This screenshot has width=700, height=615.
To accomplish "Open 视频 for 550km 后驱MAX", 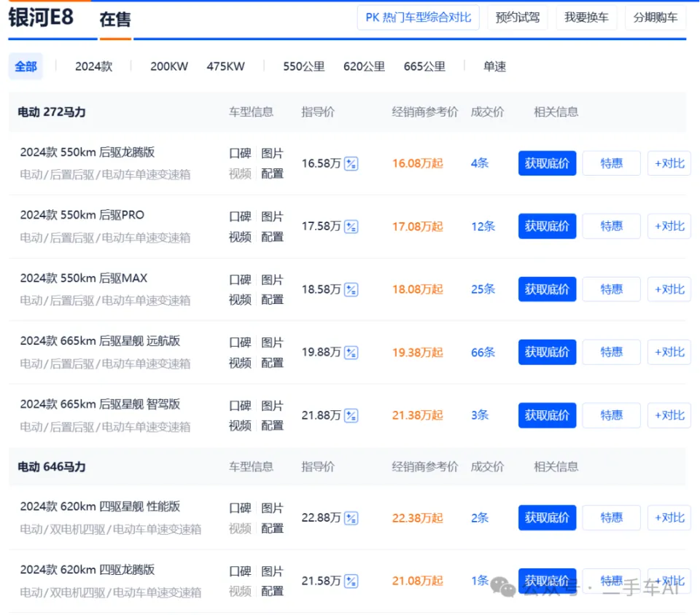I will (240, 299).
